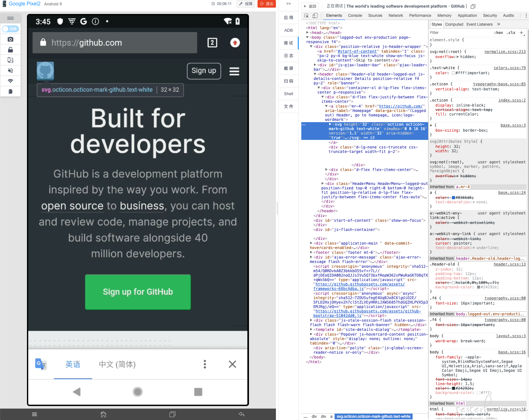Switch to the Computed styles tab
This screenshot has width=529, height=420.
tap(454, 24)
